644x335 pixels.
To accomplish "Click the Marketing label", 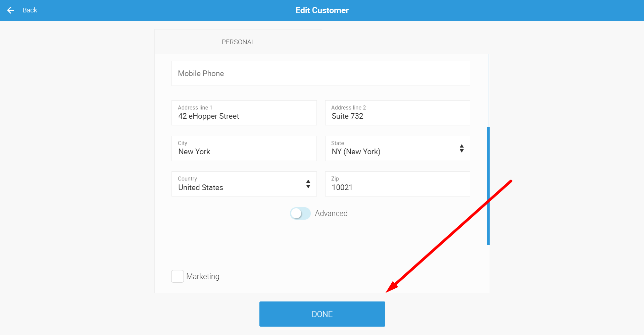I will (x=203, y=276).
